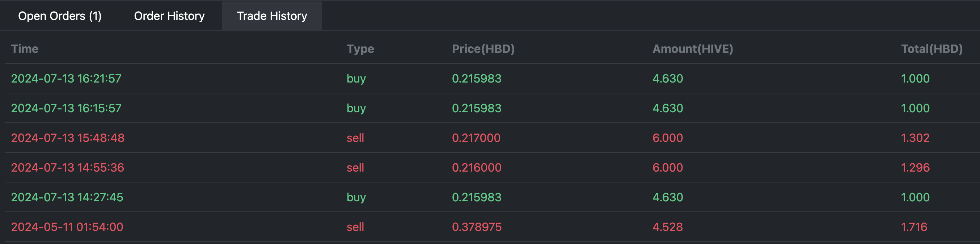The height and width of the screenshot is (244, 980).
Task: Click the 0.217000 sell price
Action: point(476,138)
